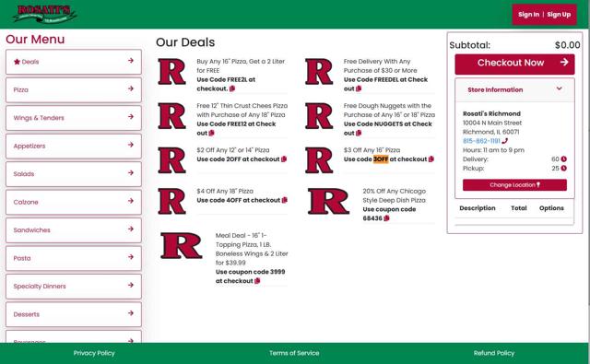Image resolution: width=590 pixels, height=364 pixels.
Task: Open the Specialty Dinners category
Action: [74, 287]
